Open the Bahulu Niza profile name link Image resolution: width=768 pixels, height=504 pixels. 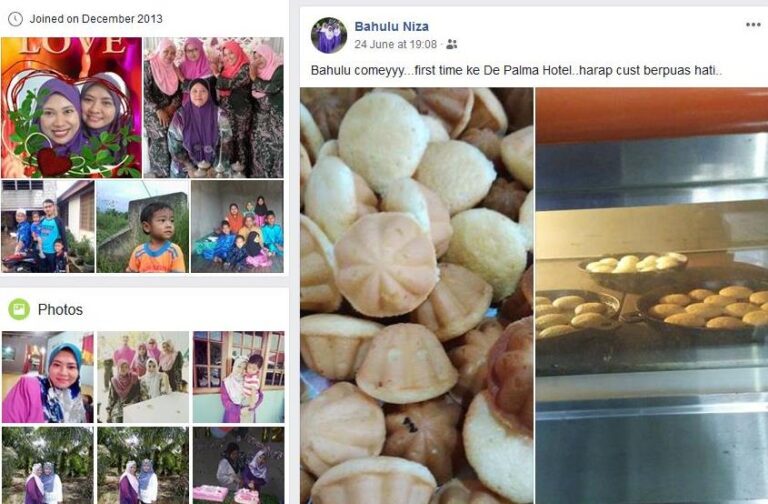pos(391,26)
